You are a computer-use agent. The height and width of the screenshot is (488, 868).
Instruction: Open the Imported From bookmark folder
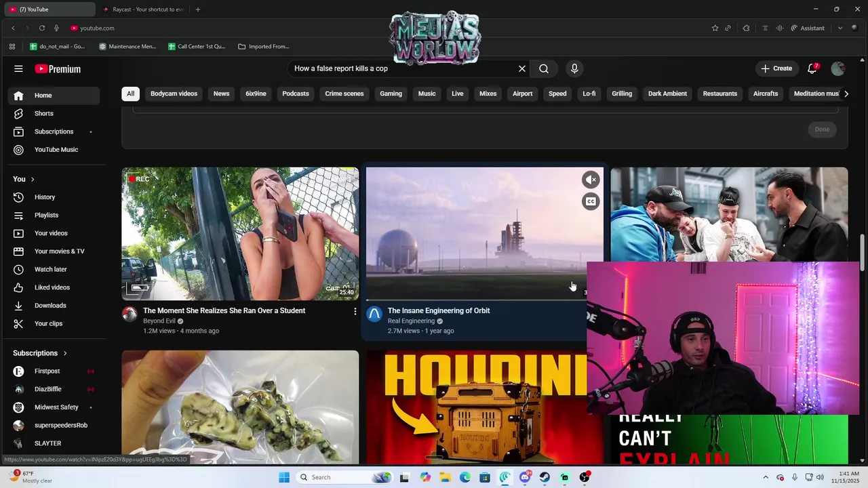(x=264, y=47)
